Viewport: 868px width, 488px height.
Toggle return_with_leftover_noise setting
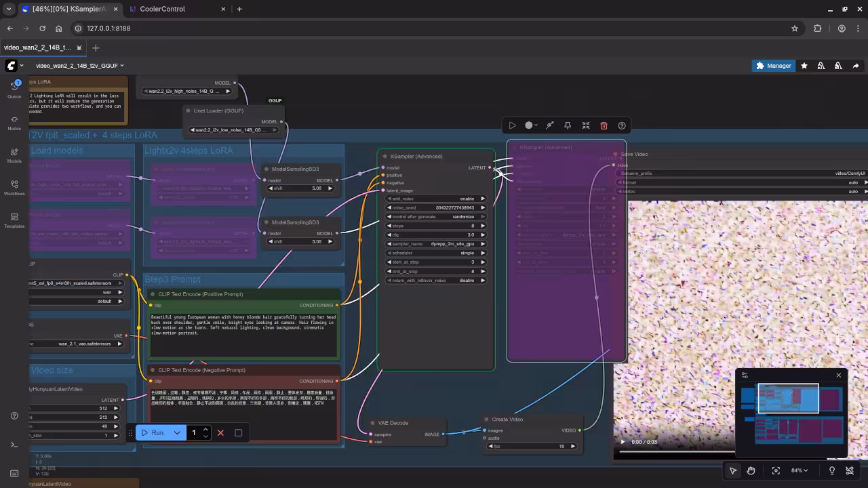[435, 280]
